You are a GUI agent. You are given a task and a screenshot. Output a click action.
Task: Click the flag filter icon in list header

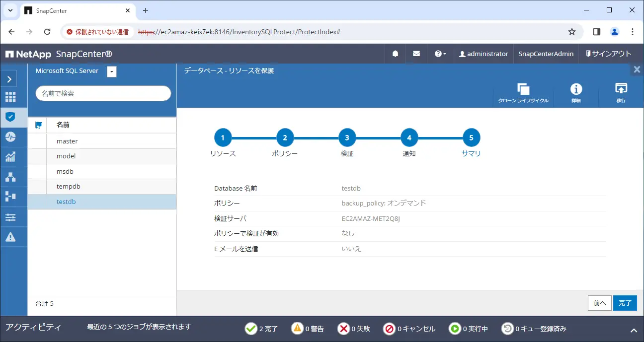click(38, 125)
